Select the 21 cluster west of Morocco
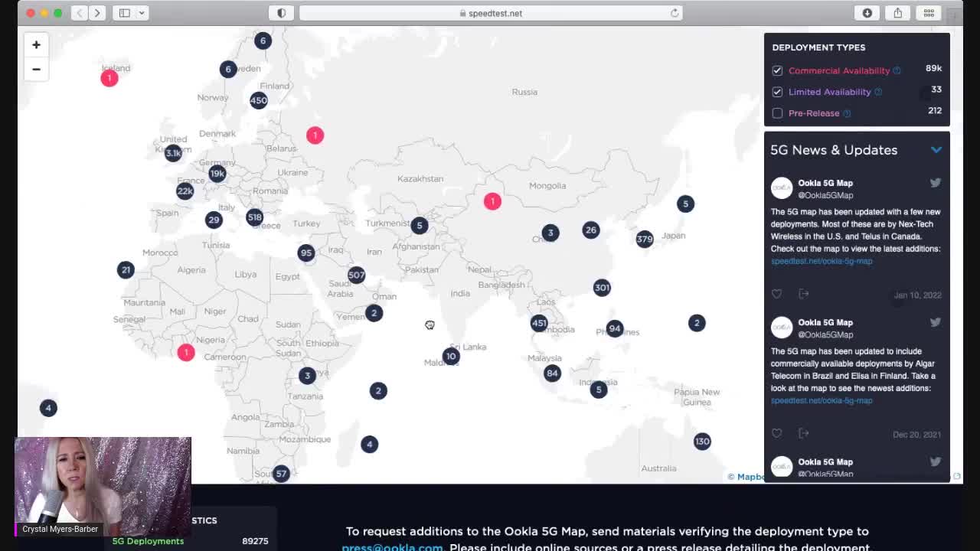The width and height of the screenshot is (980, 551). (126, 269)
